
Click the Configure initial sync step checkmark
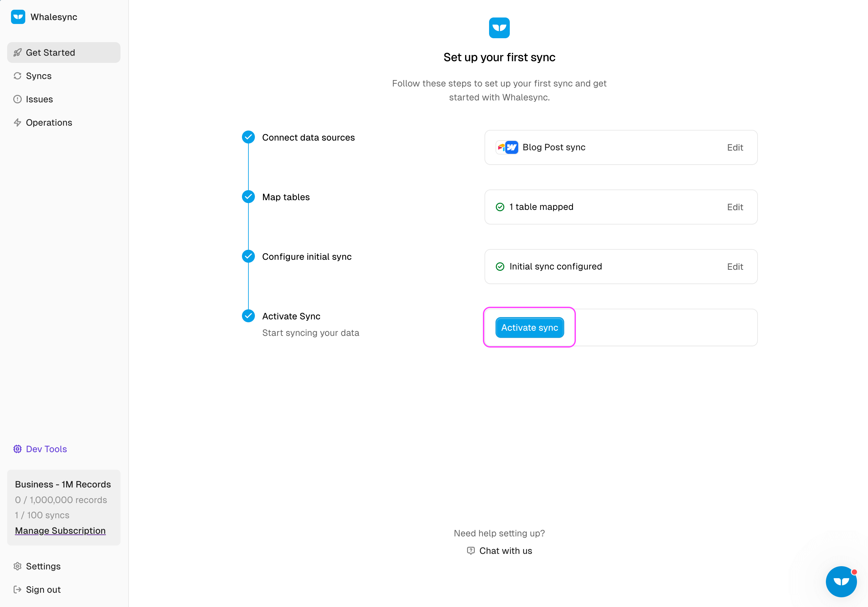point(248,257)
